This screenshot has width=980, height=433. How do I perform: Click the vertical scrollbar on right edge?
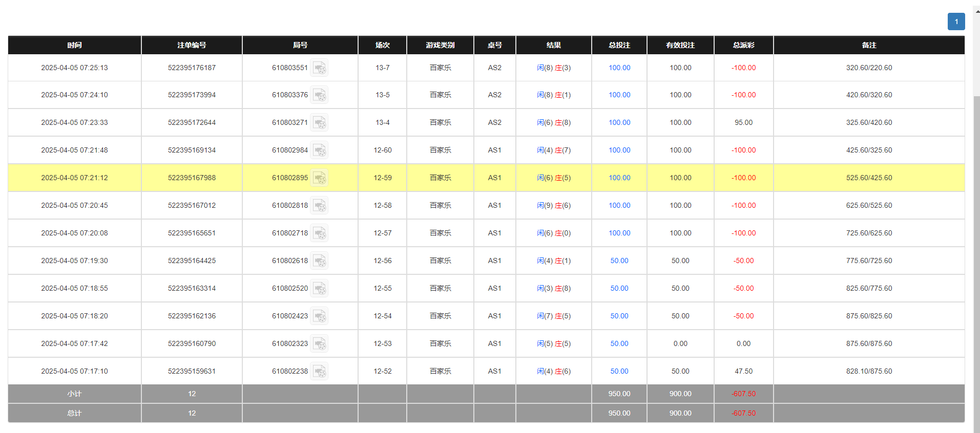pos(976,256)
